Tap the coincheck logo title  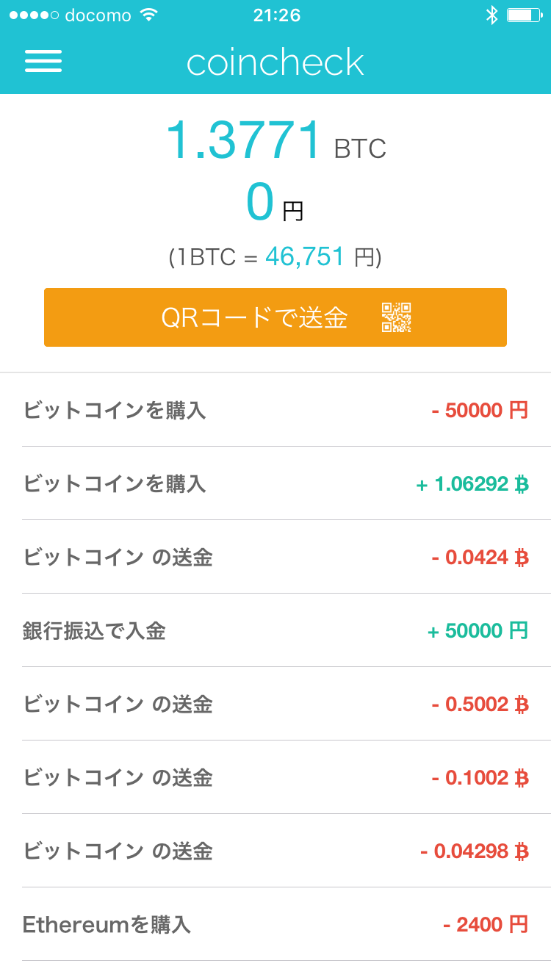click(275, 62)
